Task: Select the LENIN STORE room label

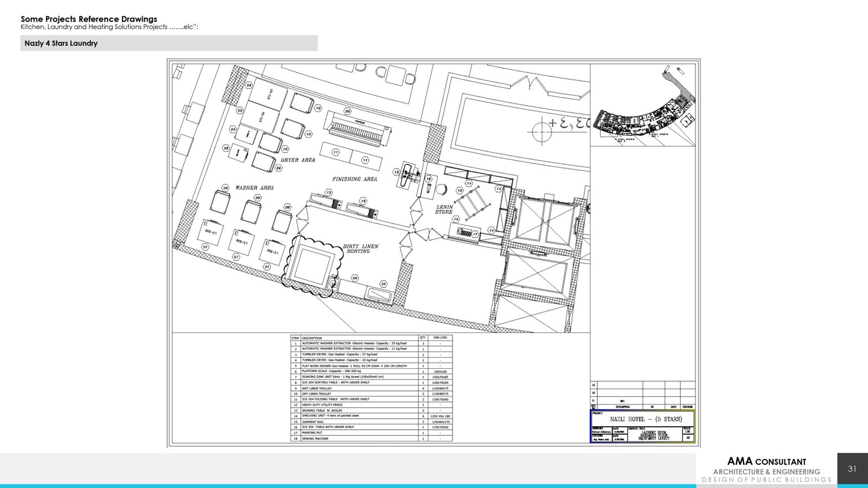Action: tap(444, 209)
